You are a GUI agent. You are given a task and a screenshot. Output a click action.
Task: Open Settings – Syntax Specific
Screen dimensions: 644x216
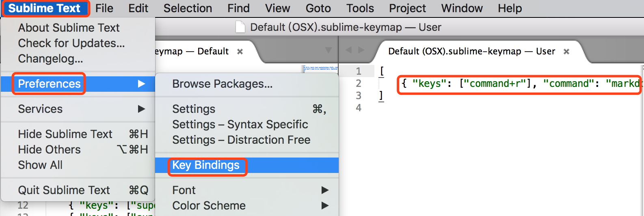(x=240, y=124)
